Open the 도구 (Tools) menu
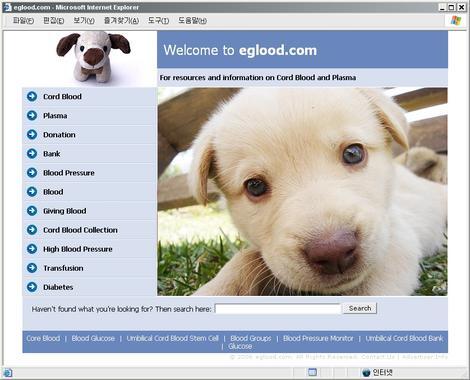The width and height of the screenshot is (470, 380). click(158, 21)
